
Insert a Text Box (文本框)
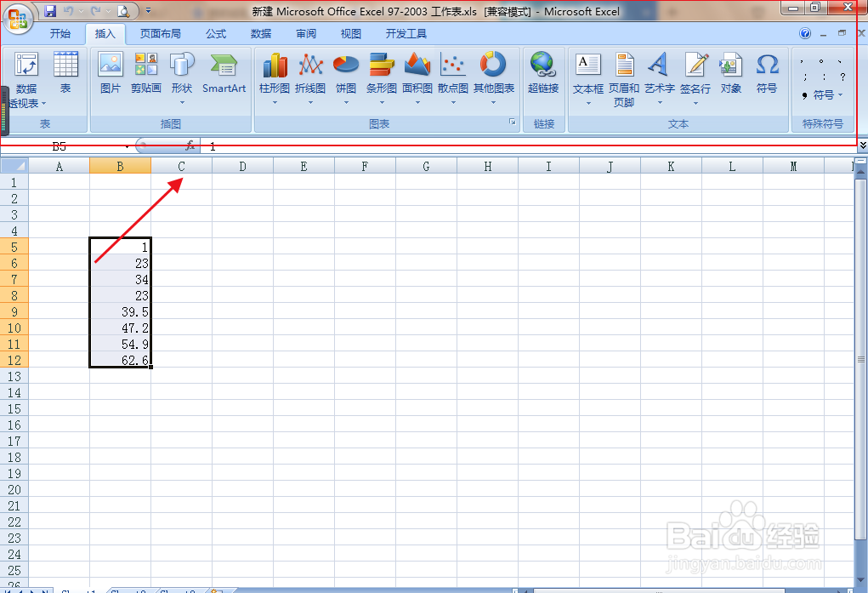click(x=588, y=77)
